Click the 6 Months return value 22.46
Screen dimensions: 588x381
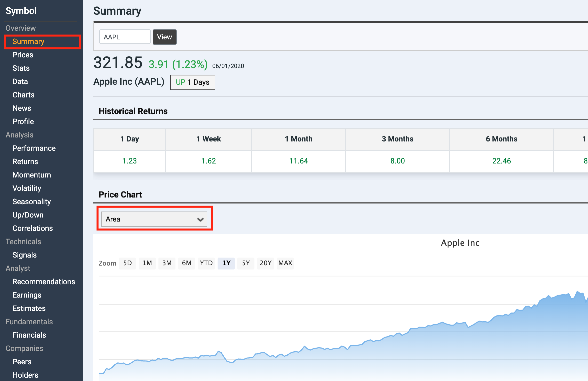pos(502,161)
